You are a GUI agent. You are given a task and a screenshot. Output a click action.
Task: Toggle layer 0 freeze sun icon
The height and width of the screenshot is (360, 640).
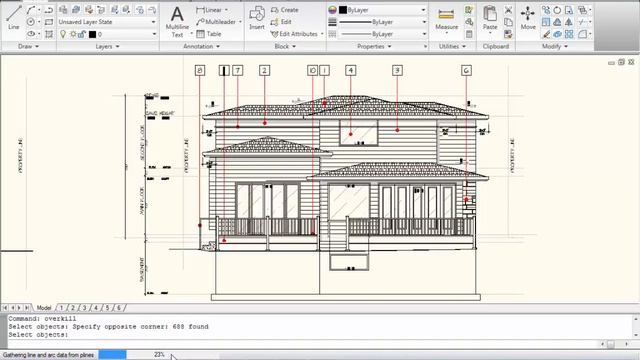pyautogui.click(x=73, y=34)
